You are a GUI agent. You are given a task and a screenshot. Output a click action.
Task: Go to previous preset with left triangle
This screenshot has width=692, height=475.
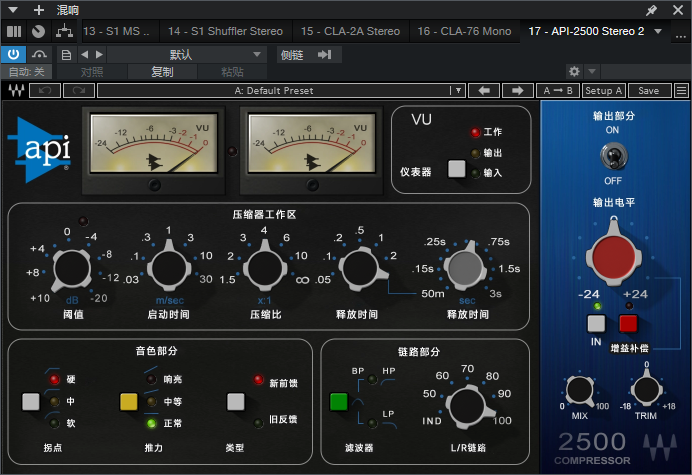tap(85, 55)
